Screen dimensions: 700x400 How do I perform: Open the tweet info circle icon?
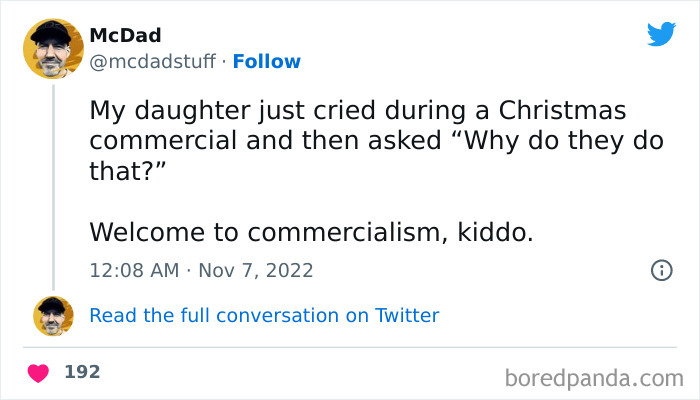click(661, 270)
